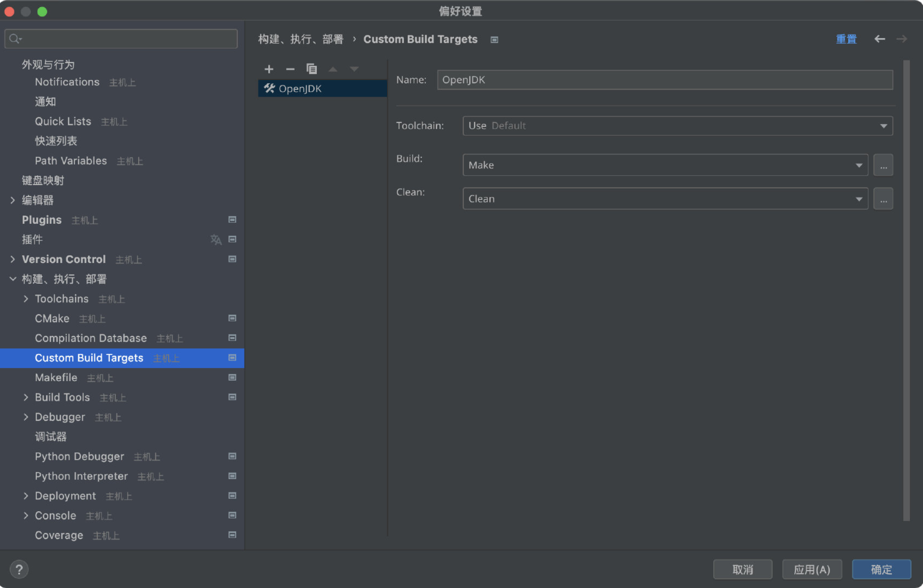Click project-settings icon on CMake row
The width and height of the screenshot is (923, 588).
[x=232, y=318]
